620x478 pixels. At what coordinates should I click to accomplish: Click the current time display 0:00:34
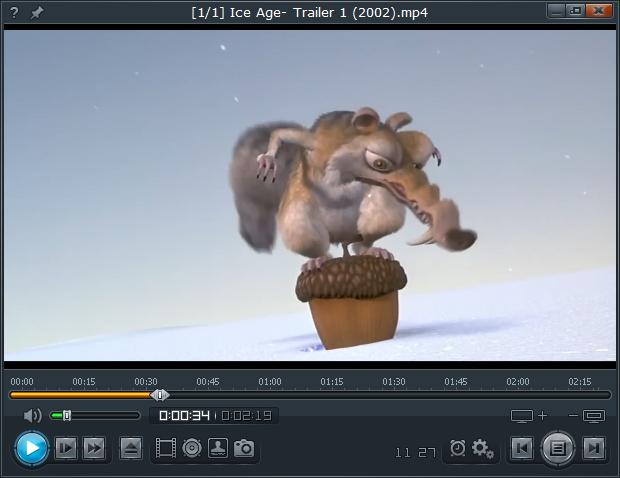pos(184,416)
